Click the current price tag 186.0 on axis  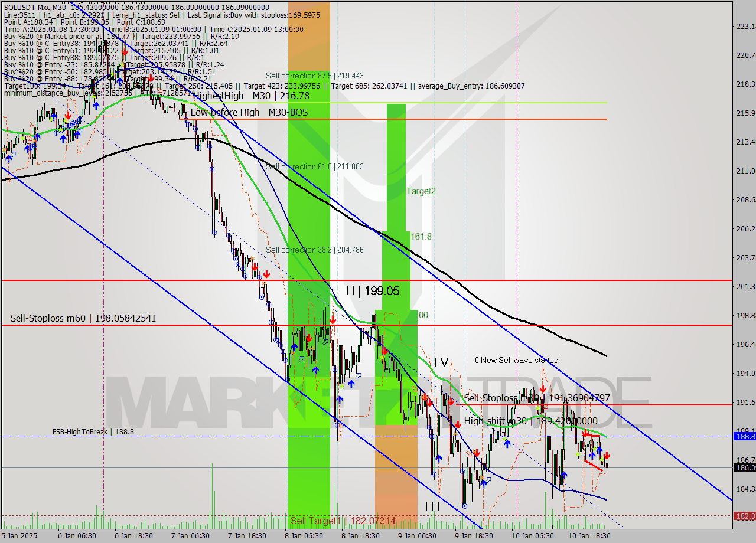point(744,467)
